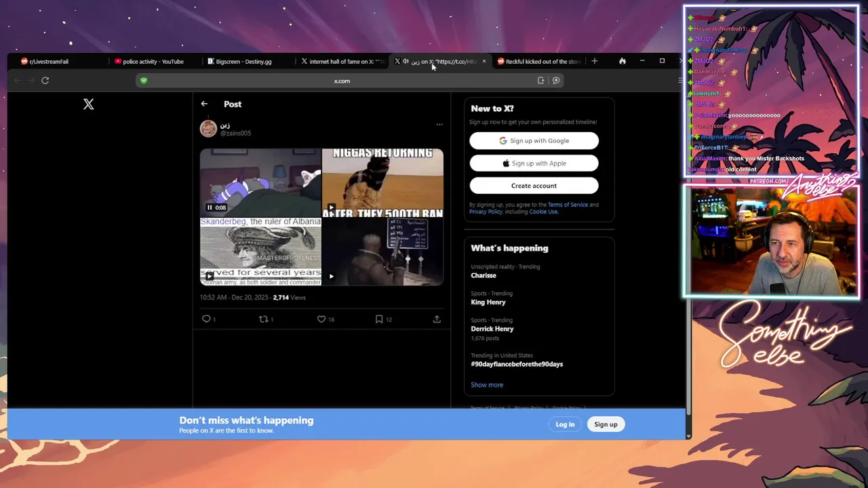Open the Derrick Henry trending topic

(x=492, y=329)
